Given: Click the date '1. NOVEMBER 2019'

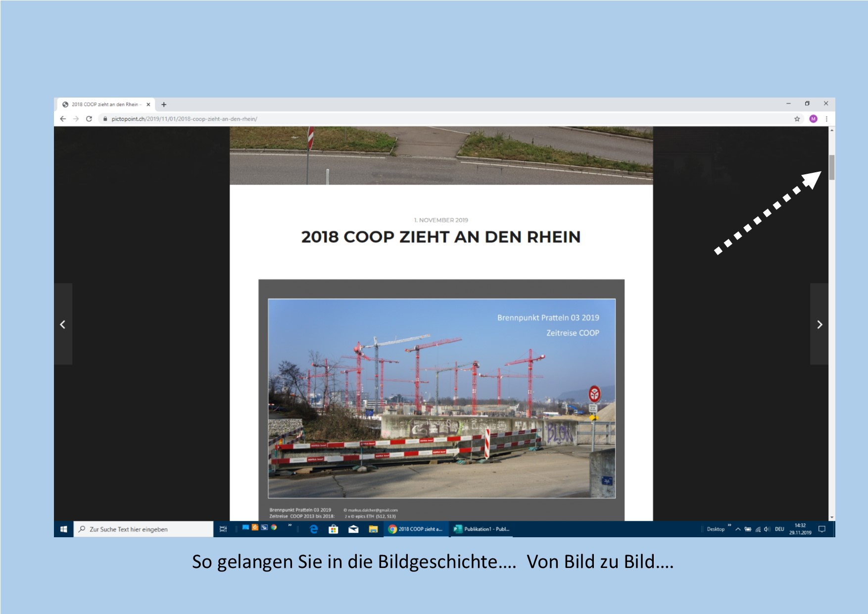Looking at the screenshot, I should (x=441, y=220).
